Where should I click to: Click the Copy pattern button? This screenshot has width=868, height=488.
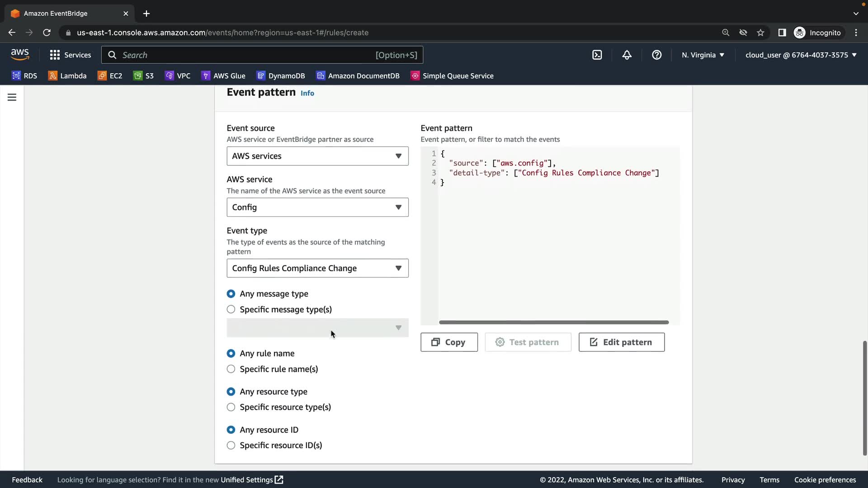(449, 343)
